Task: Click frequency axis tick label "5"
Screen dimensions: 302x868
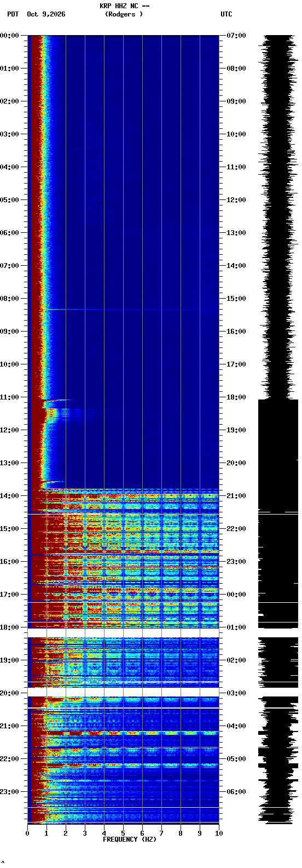Action: point(123,833)
